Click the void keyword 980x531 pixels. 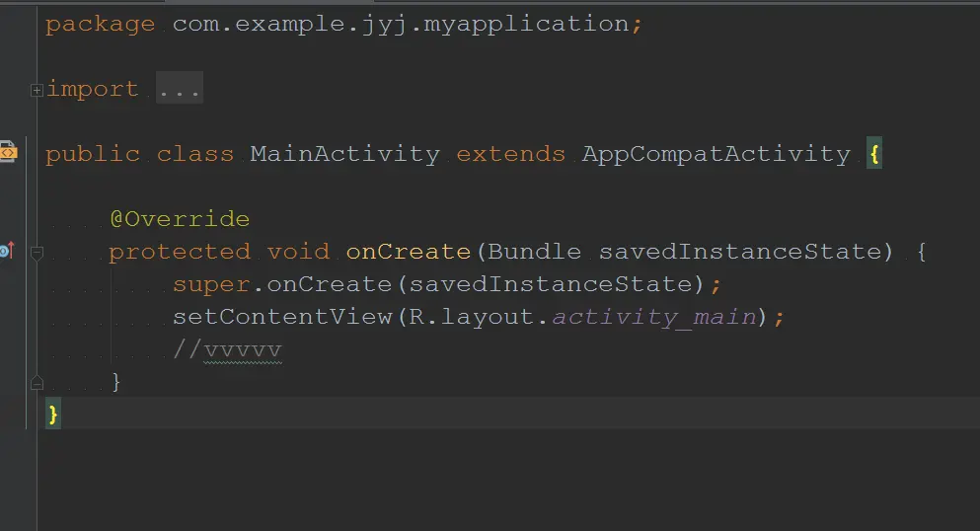pyautogui.click(x=298, y=251)
